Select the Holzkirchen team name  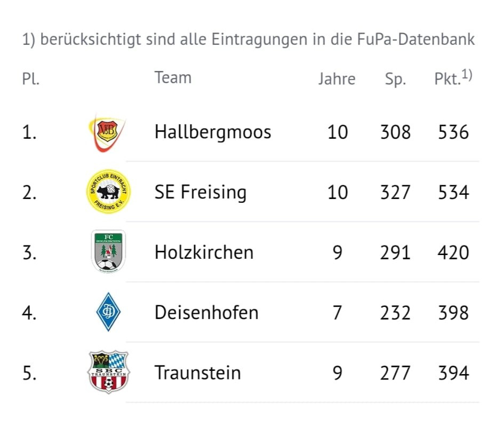pos(204,252)
